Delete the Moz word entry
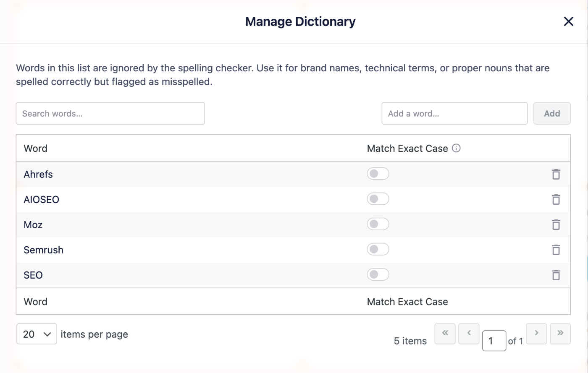 tap(556, 224)
